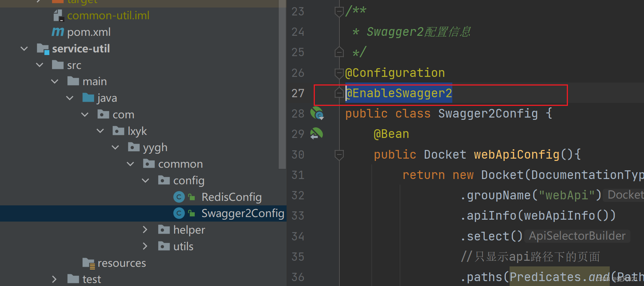Click the Maven icon next to pom.xml
This screenshot has height=286, width=644.
(x=57, y=32)
